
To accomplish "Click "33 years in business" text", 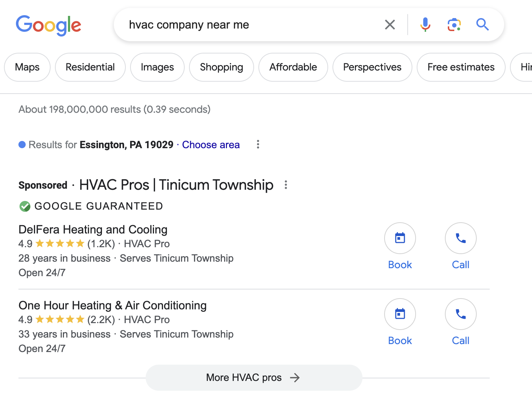I will (64, 334).
